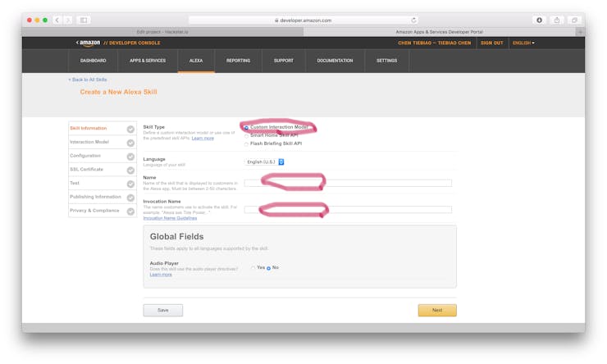Click the Skill Information status check icon
Screen dimensions: 607x364
pyautogui.click(x=130, y=130)
